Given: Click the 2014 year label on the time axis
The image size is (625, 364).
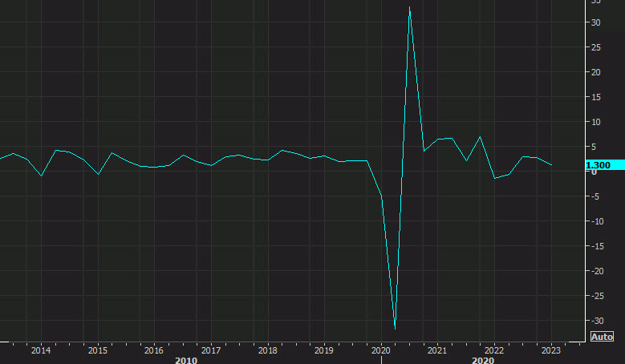Looking at the screenshot, I should pyautogui.click(x=41, y=350).
